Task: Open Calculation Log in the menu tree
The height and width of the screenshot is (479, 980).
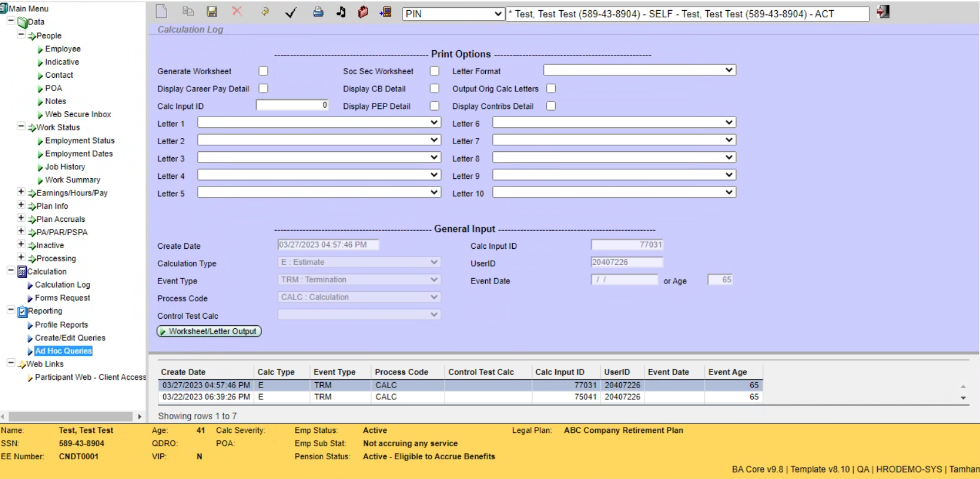Action: (62, 285)
